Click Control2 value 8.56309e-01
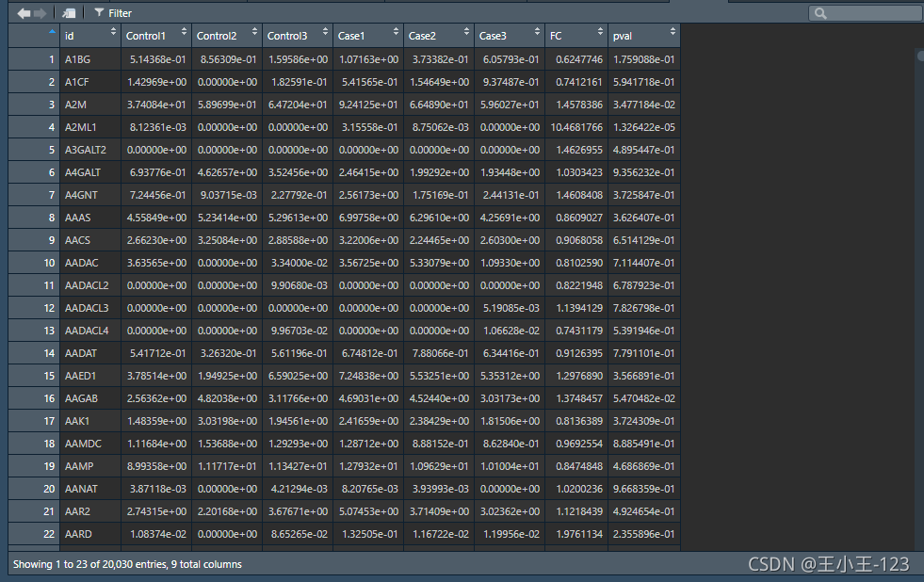Image resolution: width=924 pixels, height=582 pixels. 229,59
